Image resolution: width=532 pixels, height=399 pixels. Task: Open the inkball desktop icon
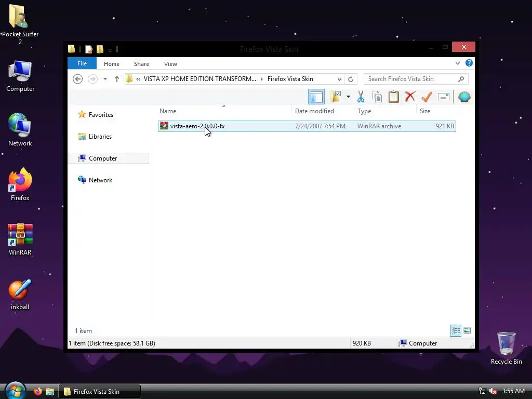click(20, 295)
